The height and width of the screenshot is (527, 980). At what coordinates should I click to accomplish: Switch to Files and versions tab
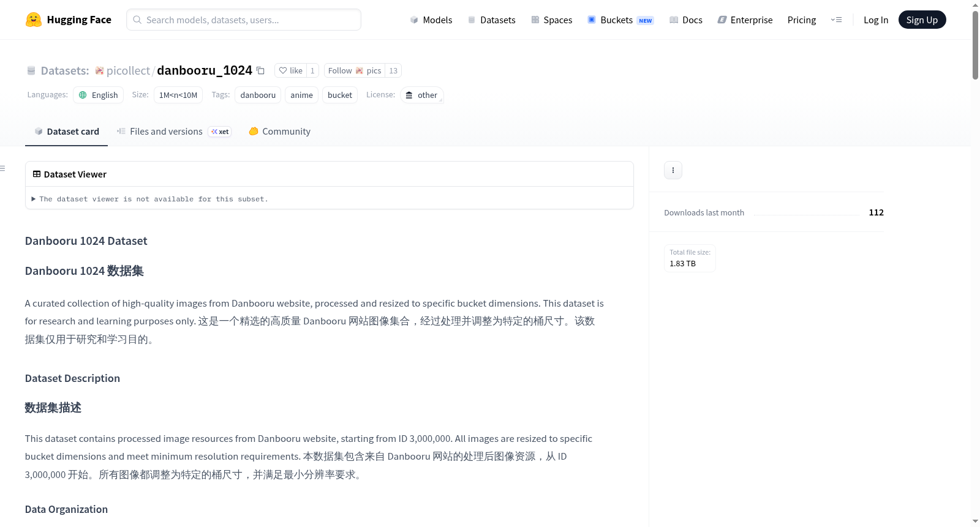174,132
